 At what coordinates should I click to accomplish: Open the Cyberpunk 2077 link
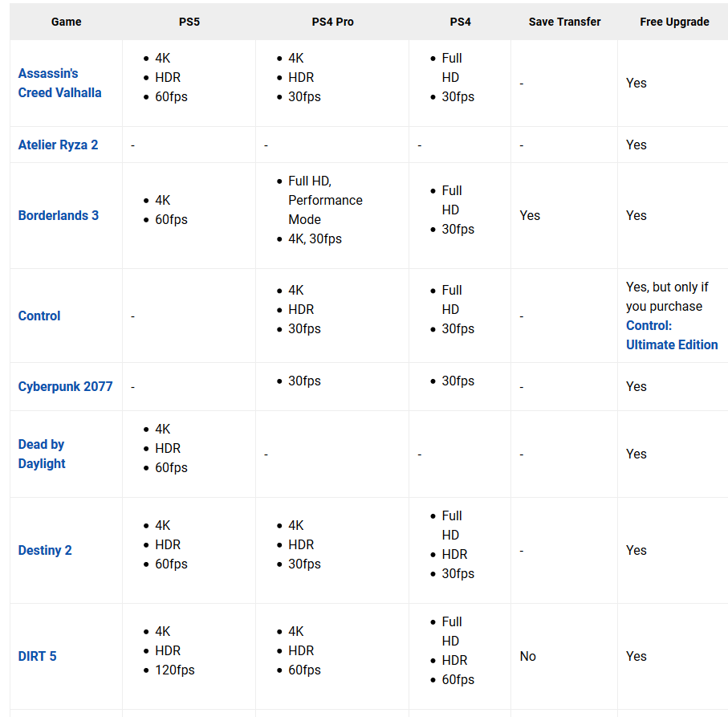coord(66,386)
